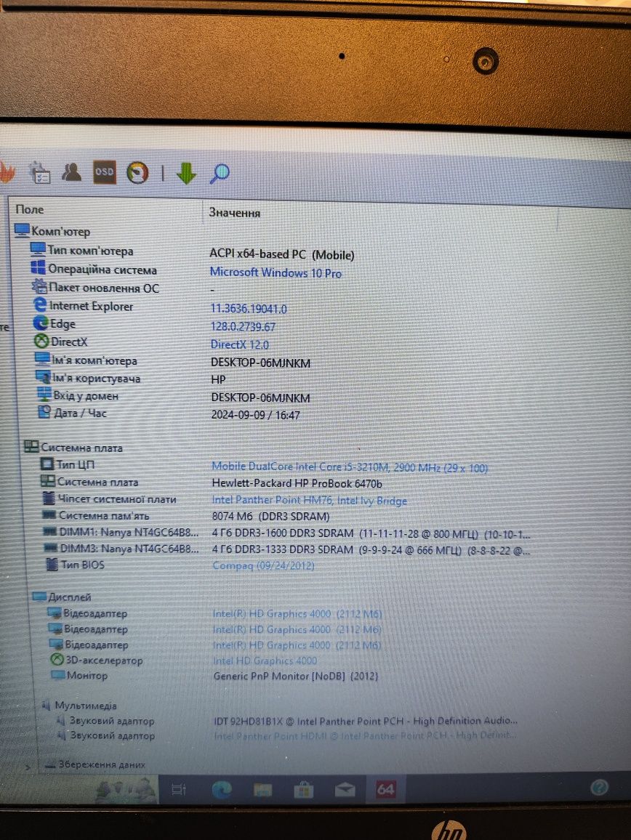This screenshot has height=840, width=631.
Task: Open Microsoft Store from the taskbar
Action: pos(303,790)
